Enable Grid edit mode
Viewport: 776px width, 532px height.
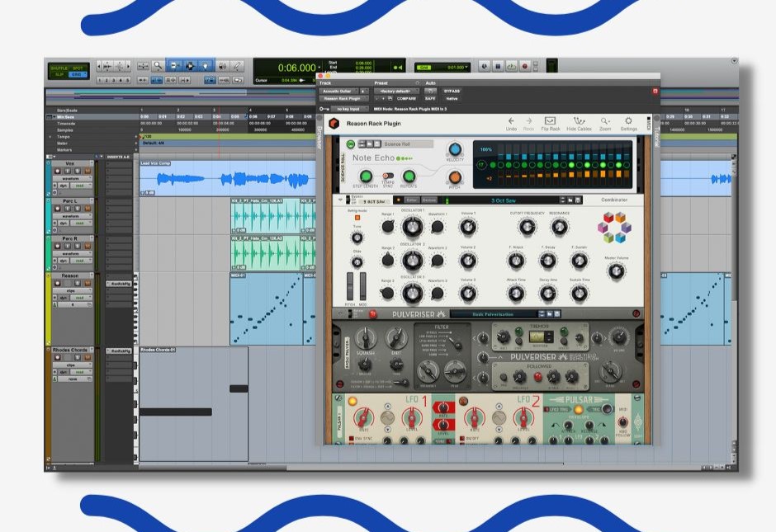click(77, 74)
